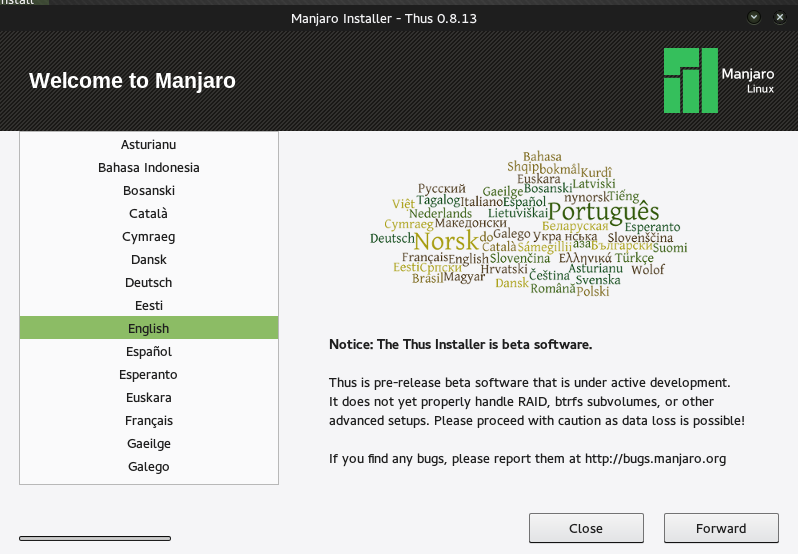
Task: Choose Gaeilge language row
Action: pos(149,444)
